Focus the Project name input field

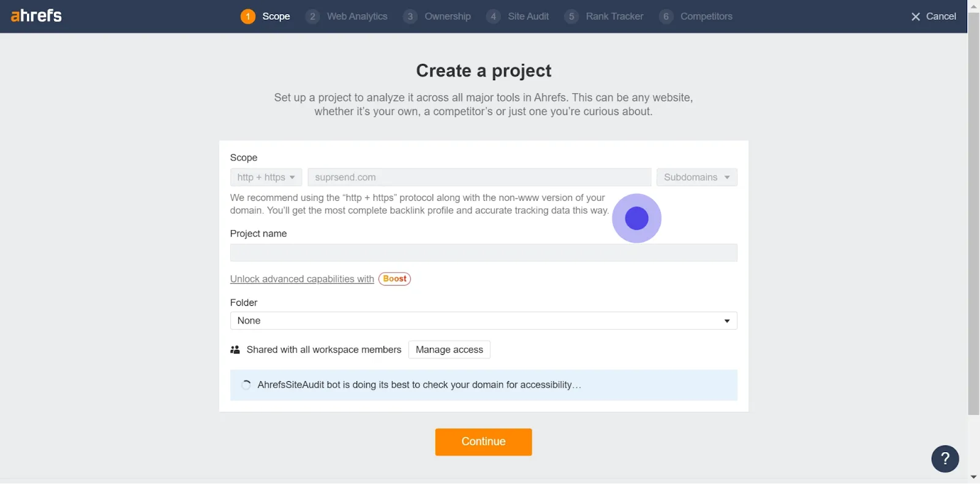(483, 252)
